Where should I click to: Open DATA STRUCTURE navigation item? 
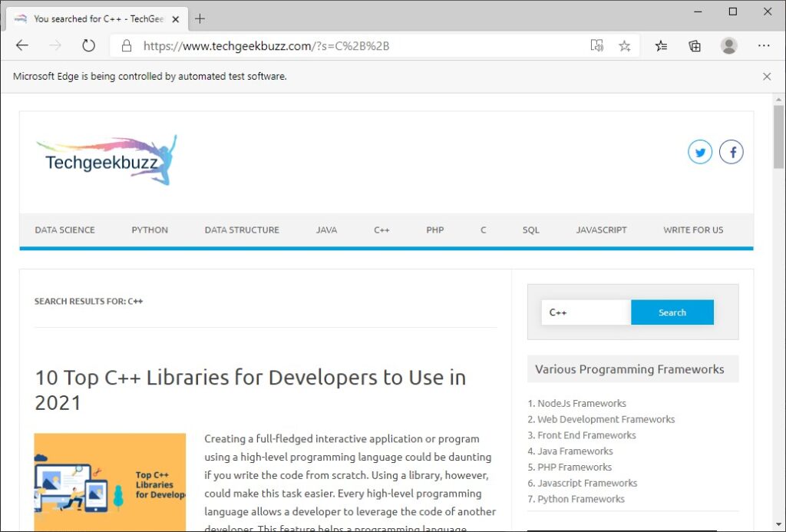coord(242,230)
